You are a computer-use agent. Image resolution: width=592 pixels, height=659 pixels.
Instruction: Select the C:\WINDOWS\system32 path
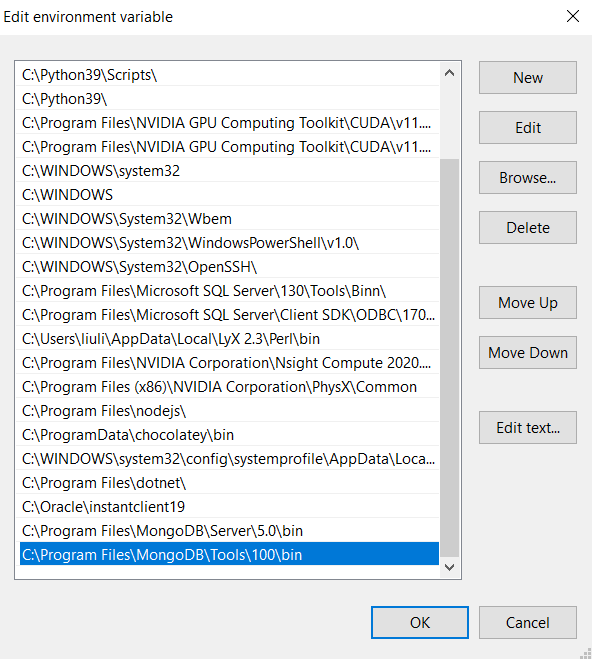click(228, 171)
